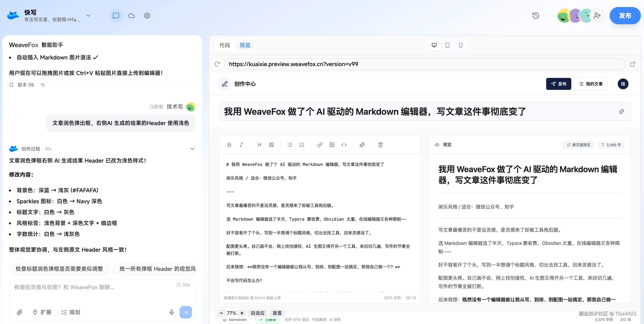This screenshot has height=324, width=644.
Task: Click the preview URL address field
Action: pyautogui.click(x=424, y=64)
